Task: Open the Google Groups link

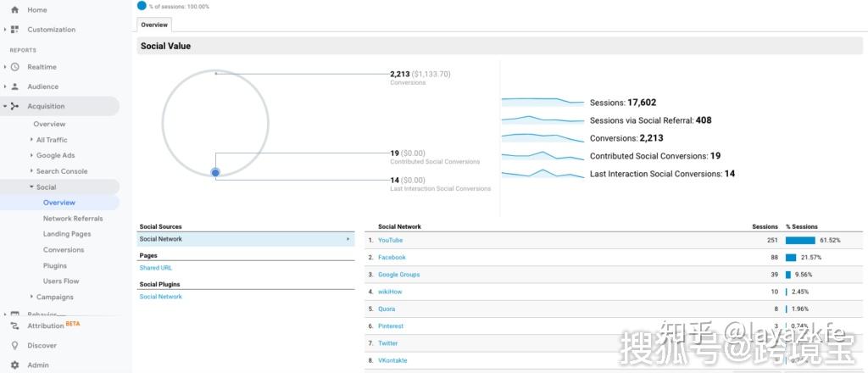Action: coord(398,275)
